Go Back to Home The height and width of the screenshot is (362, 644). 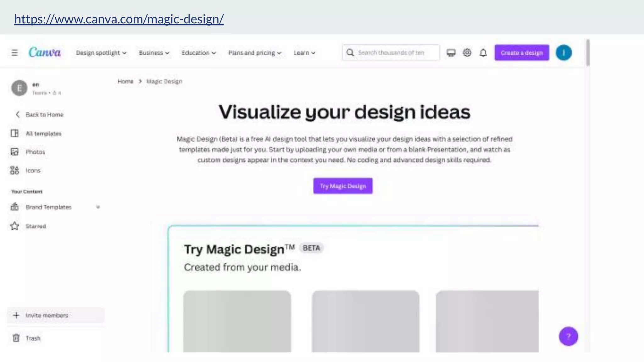tap(44, 114)
